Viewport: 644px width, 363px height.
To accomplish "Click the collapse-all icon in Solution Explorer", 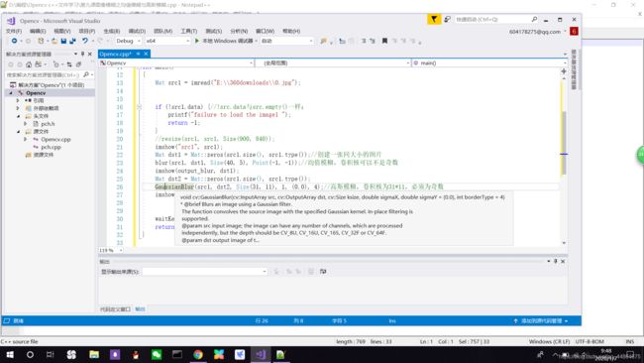I will [x=79, y=64].
